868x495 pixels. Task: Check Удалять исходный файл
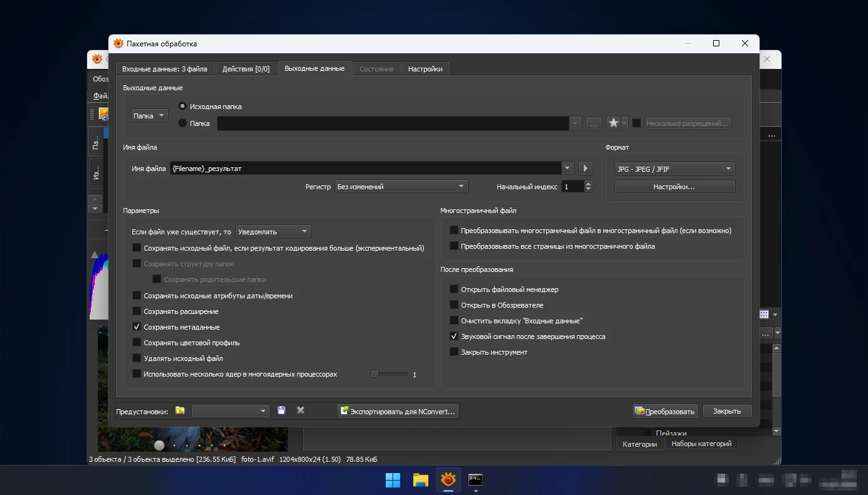[x=137, y=358]
